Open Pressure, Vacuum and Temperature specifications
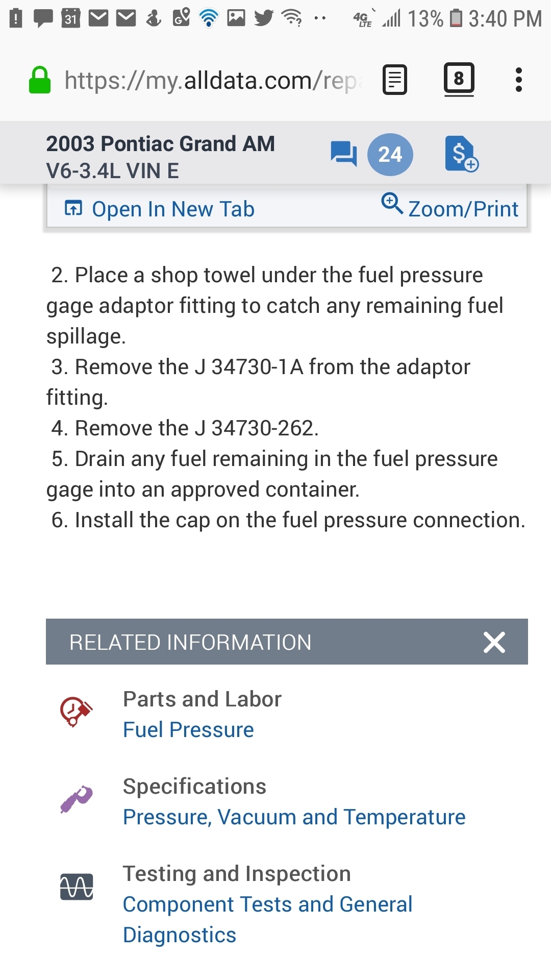Image resolution: width=551 pixels, height=980 pixels. tap(294, 817)
